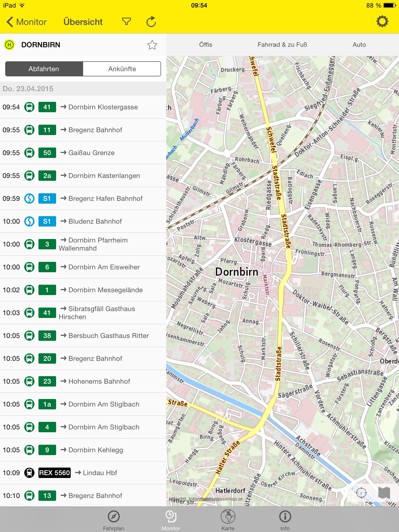Tap bus icon of line 20 row
The width and height of the screenshot is (399, 532).
29,358
